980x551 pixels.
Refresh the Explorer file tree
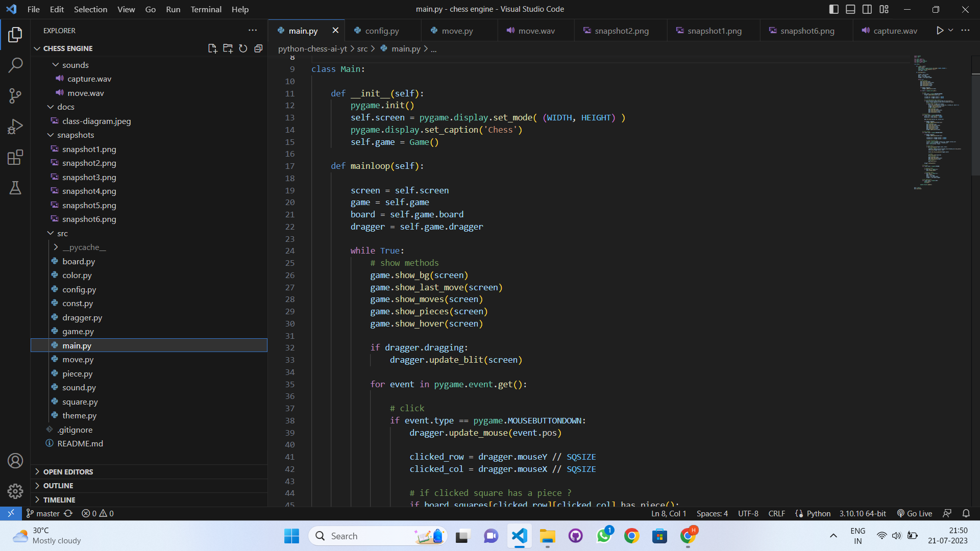243,48
